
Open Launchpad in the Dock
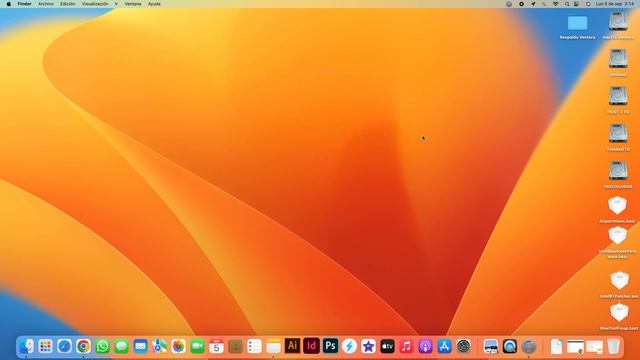click(x=45, y=346)
